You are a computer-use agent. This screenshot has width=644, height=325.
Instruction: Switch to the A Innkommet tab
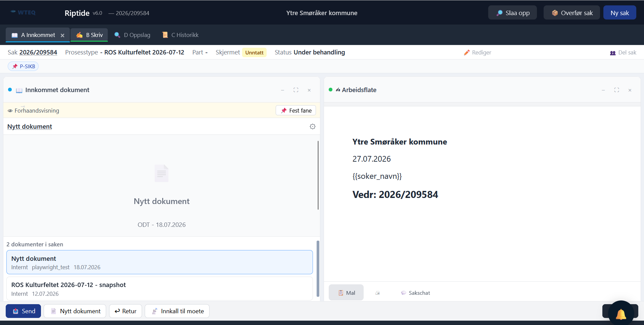(x=38, y=35)
